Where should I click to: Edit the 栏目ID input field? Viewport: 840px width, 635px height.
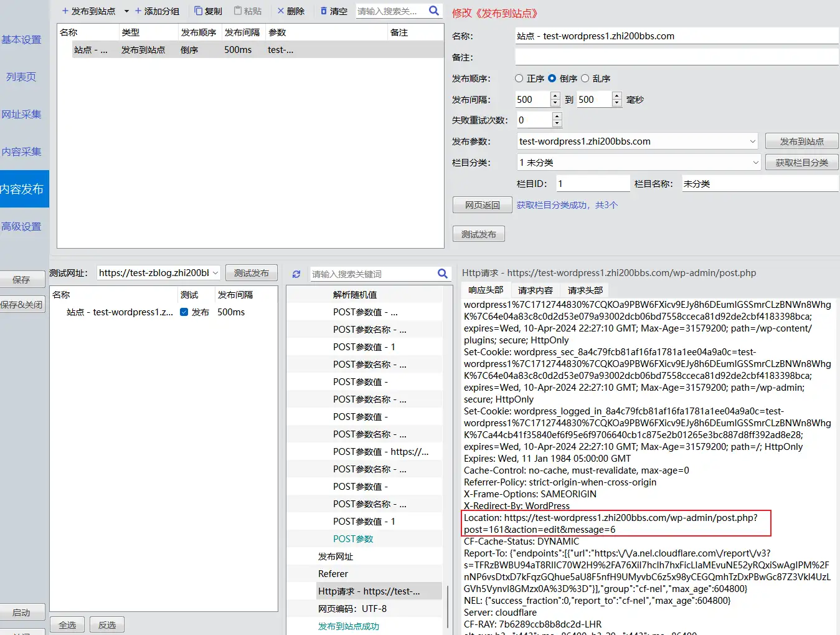(x=593, y=184)
